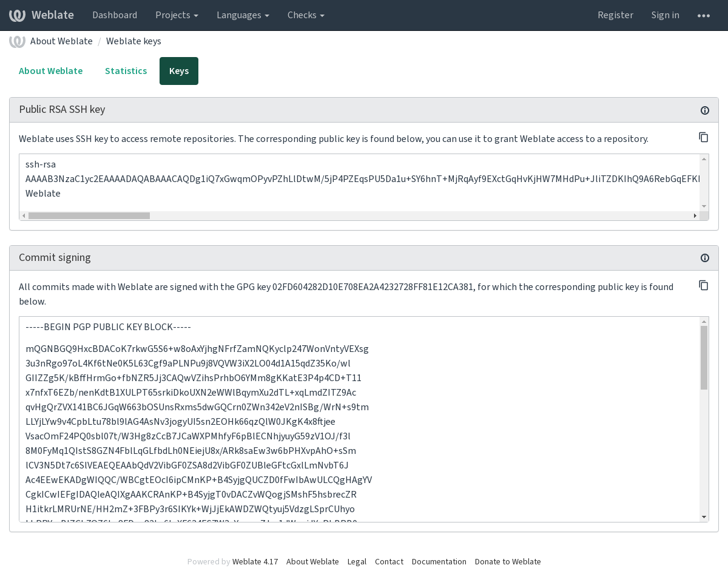Open the Sign in page
The height and width of the screenshot is (585, 728).
point(666,15)
